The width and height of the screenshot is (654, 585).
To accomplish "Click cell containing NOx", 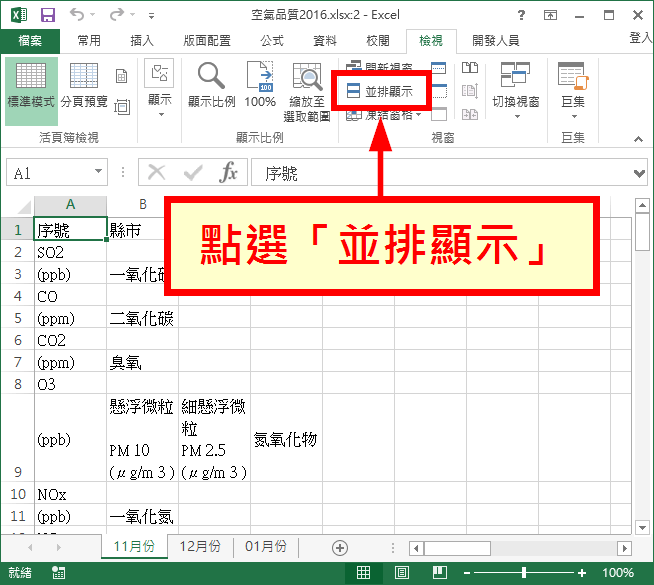I will coord(70,494).
